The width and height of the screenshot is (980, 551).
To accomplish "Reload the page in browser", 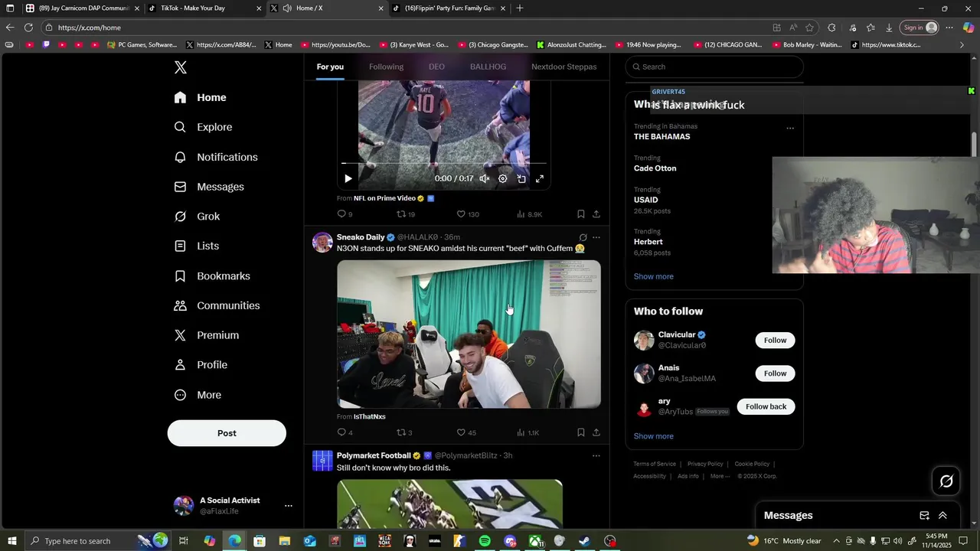I will [x=28, y=28].
